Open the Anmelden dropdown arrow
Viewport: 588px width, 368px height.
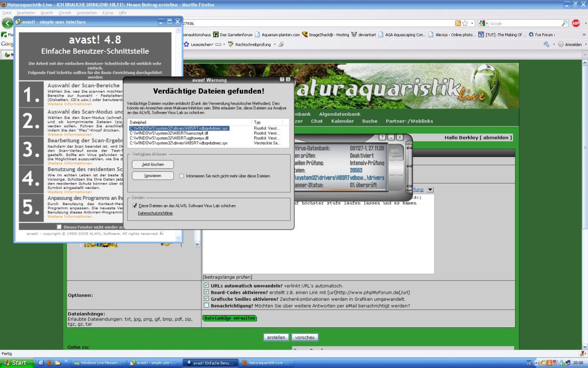pos(585,44)
